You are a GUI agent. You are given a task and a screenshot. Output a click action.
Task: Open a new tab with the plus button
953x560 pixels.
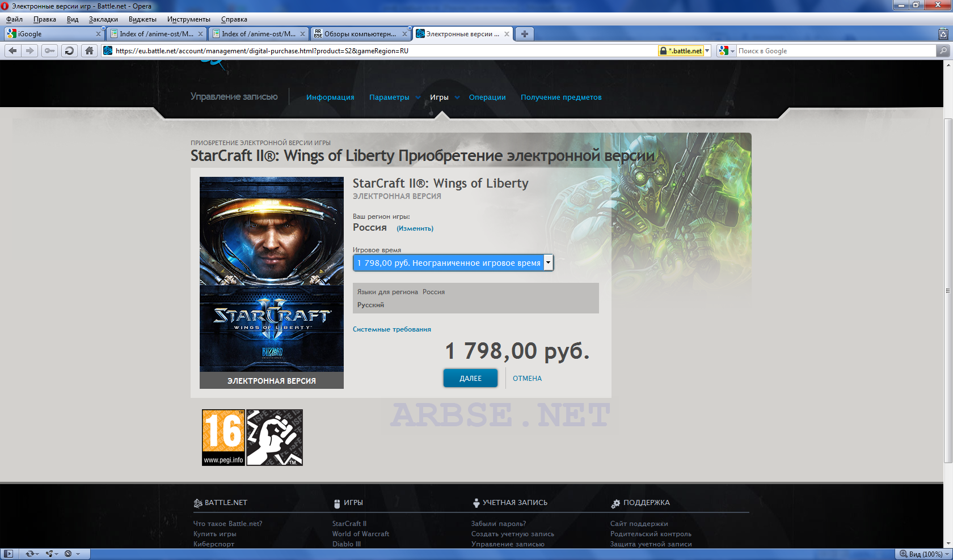pyautogui.click(x=525, y=34)
